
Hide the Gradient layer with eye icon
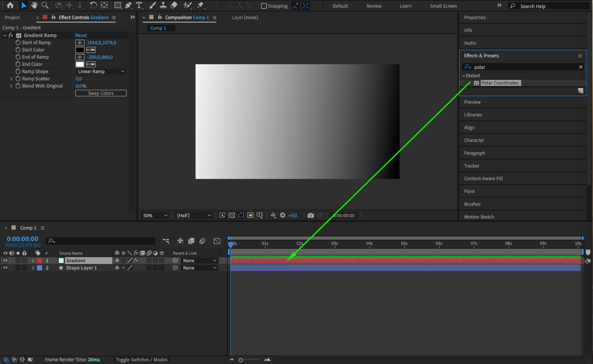[5, 260]
